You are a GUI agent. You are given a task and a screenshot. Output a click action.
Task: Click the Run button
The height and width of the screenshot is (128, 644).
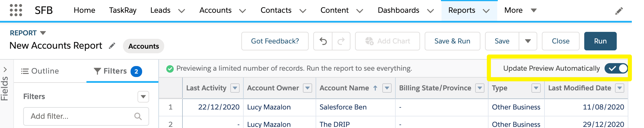tap(600, 41)
